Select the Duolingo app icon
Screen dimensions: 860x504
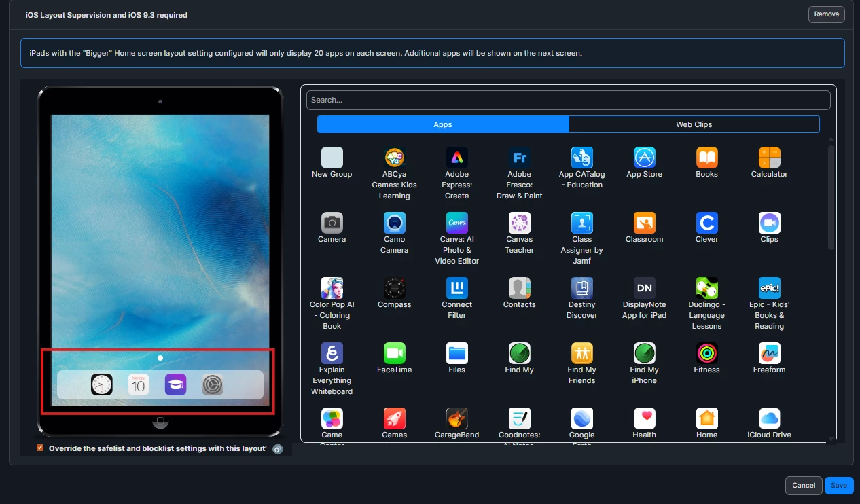[706, 288]
